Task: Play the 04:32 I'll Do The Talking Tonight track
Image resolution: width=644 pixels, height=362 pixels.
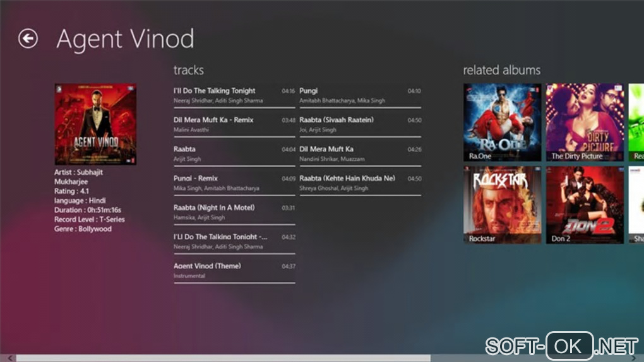Action: (x=234, y=242)
